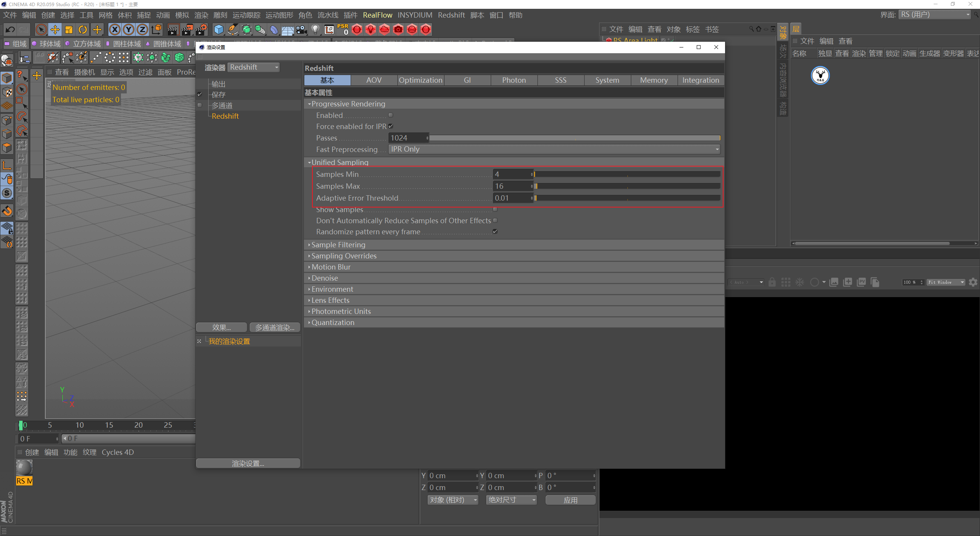The image size is (980, 536).
Task: Click the snowflake freeze icon in render view
Action: point(800,283)
